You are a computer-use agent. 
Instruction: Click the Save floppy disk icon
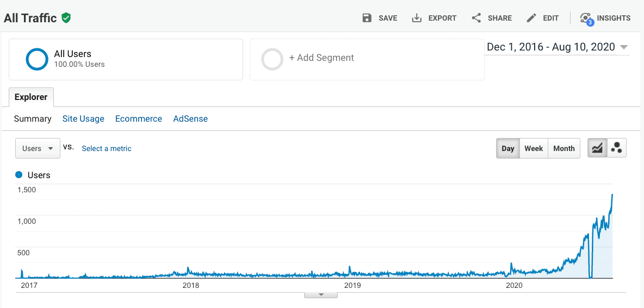(x=367, y=18)
